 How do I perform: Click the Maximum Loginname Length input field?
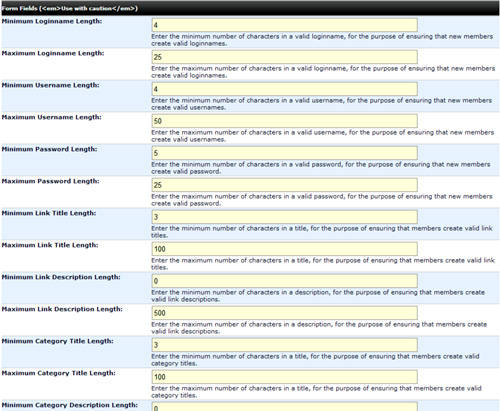[284, 57]
